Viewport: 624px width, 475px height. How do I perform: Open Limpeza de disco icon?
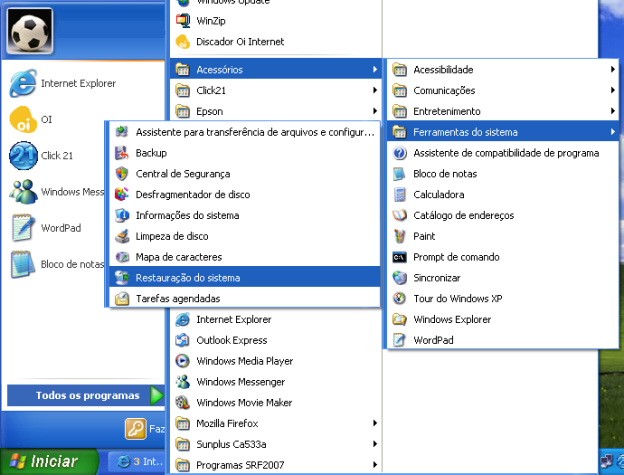tap(122, 236)
